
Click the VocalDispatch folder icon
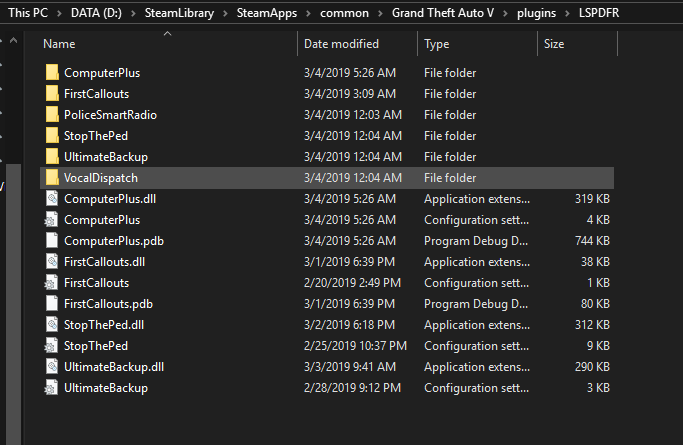(x=52, y=178)
